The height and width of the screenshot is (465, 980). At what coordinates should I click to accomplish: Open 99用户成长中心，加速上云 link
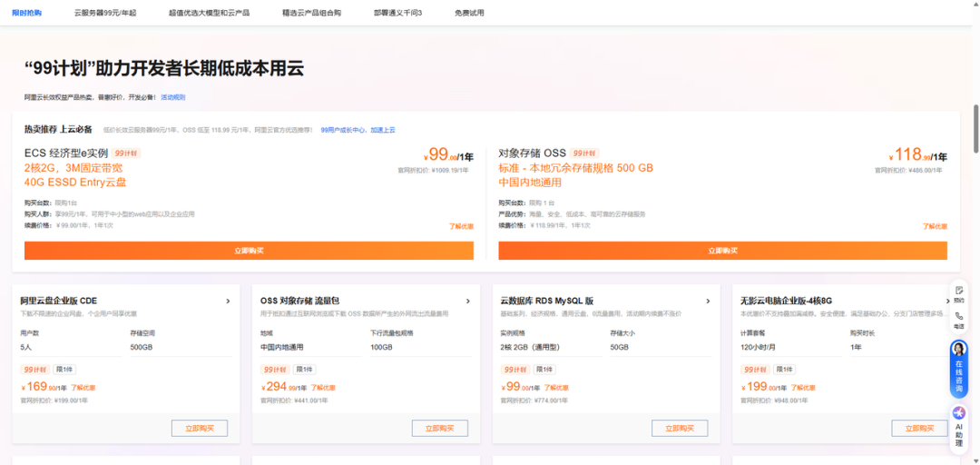coord(358,130)
